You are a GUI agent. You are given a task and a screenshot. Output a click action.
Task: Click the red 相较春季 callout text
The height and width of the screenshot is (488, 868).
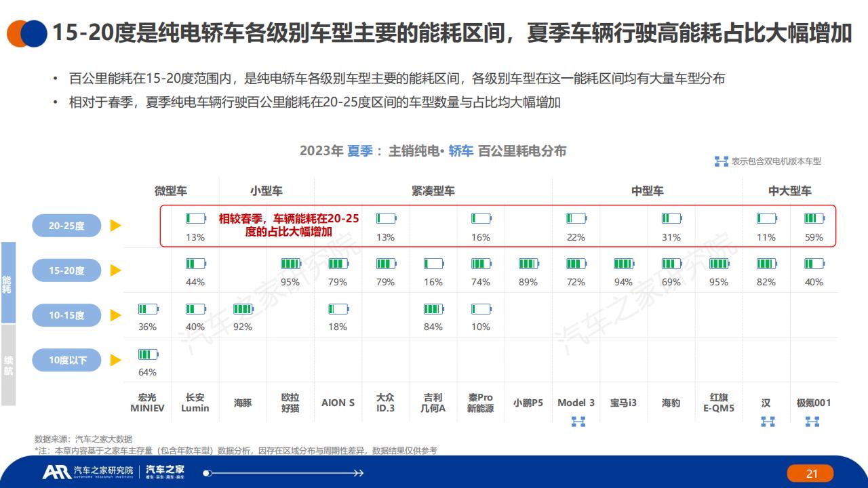(289, 225)
